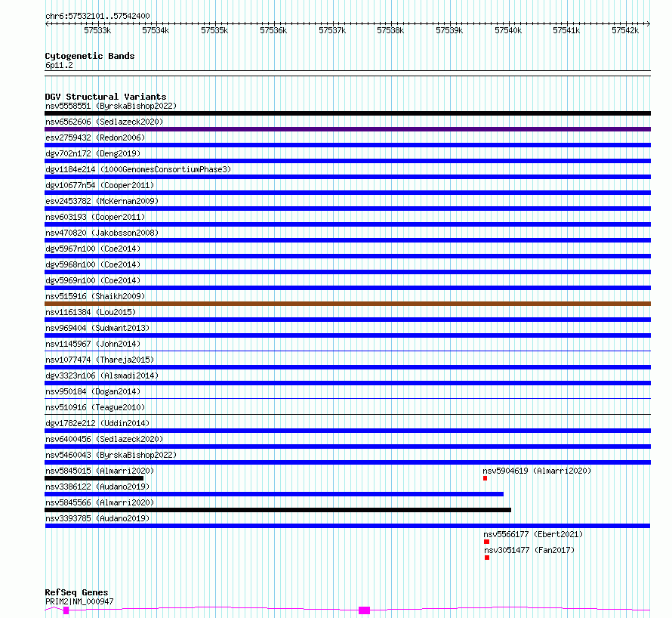The image size is (672, 618).
Task: Click the Cytogenetic Bands track title
Action: pos(90,56)
